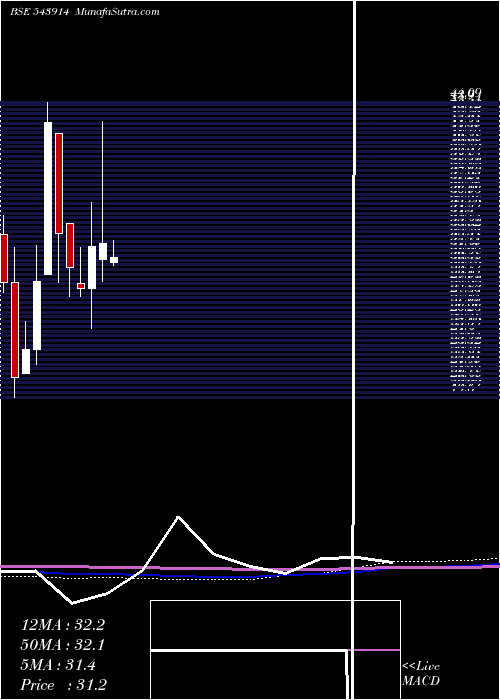Click the peak of the white MACD line
This screenshot has width=500, height=700.
(179, 517)
